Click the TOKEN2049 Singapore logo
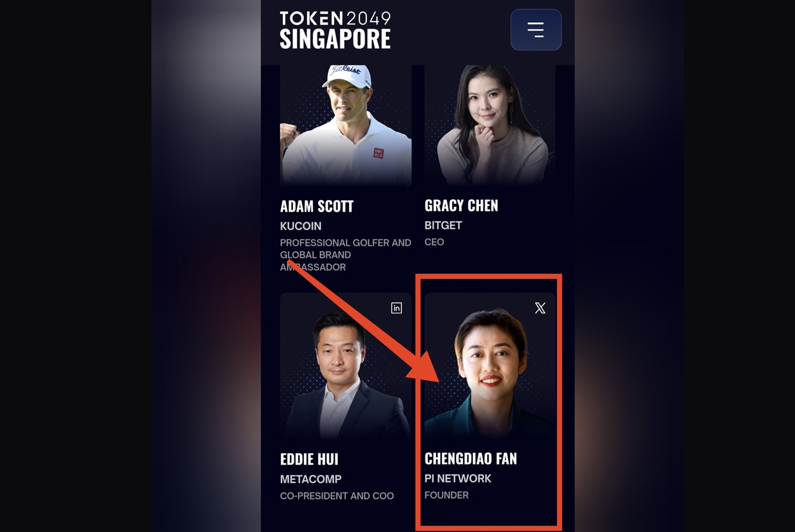The width and height of the screenshot is (795, 532). click(335, 30)
